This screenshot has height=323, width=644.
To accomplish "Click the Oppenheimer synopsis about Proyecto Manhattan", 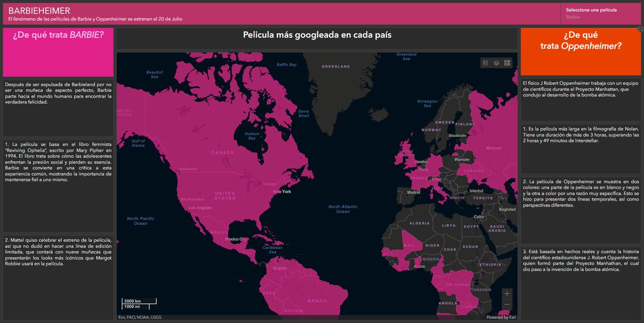I will pos(581,89).
